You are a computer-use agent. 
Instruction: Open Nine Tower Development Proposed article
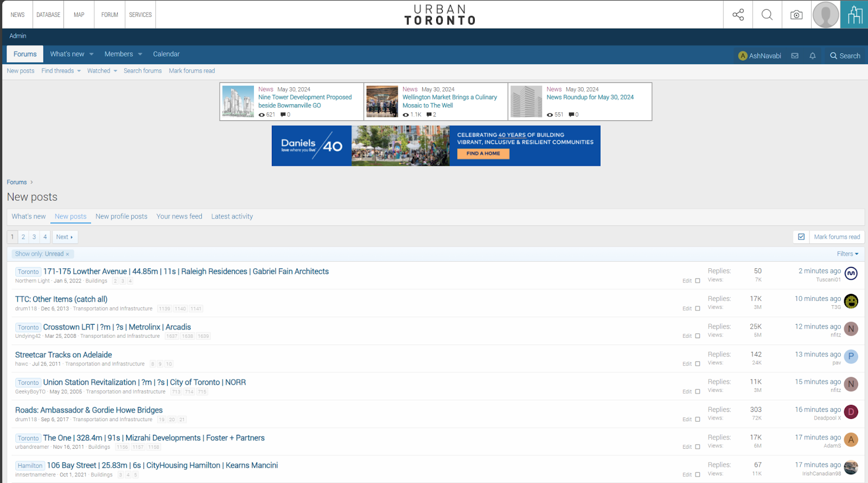tap(305, 101)
